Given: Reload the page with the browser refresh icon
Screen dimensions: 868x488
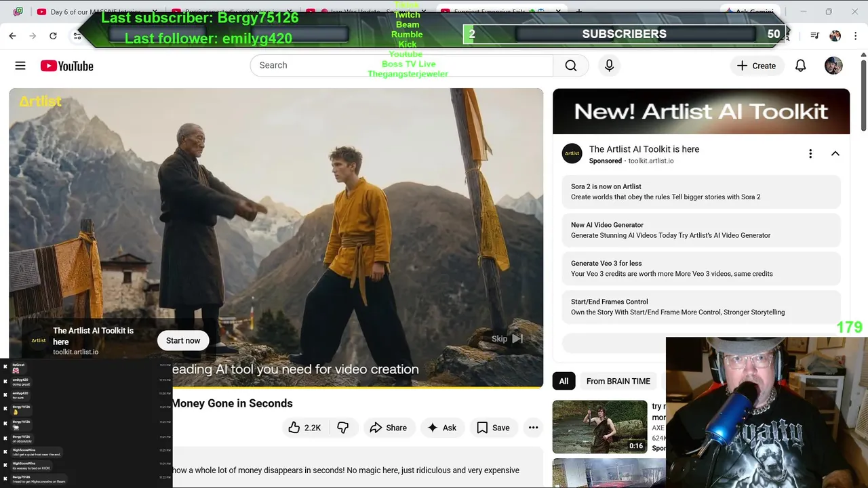Looking at the screenshot, I should click(53, 36).
